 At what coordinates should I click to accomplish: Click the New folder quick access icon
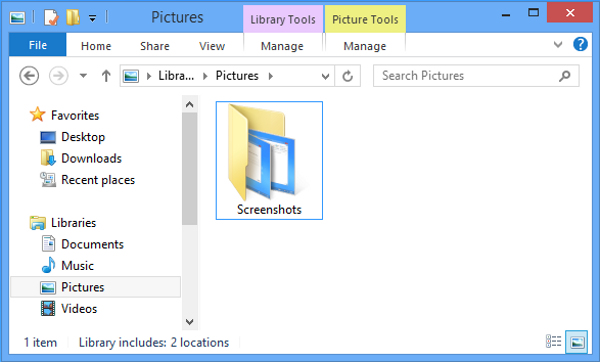(x=73, y=18)
